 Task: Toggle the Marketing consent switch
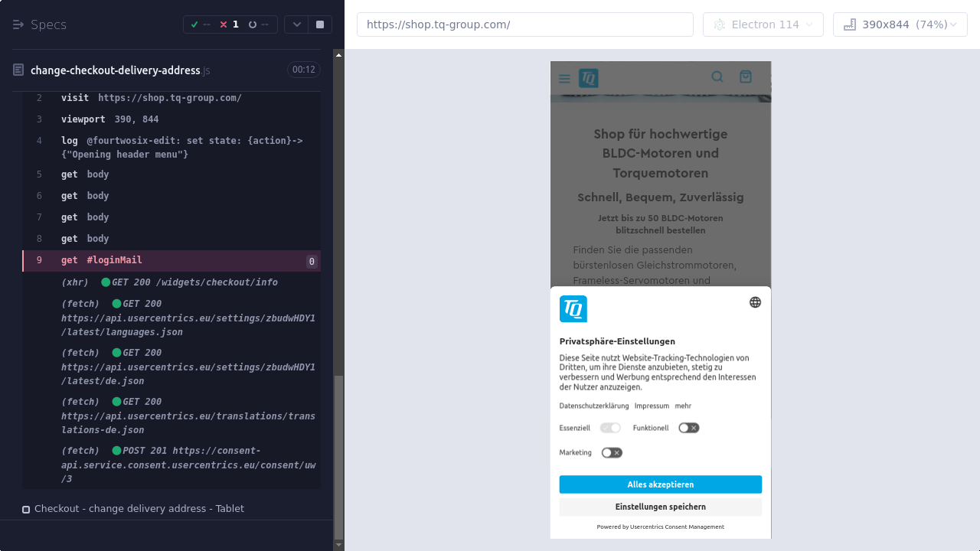(x=612, y=452)
